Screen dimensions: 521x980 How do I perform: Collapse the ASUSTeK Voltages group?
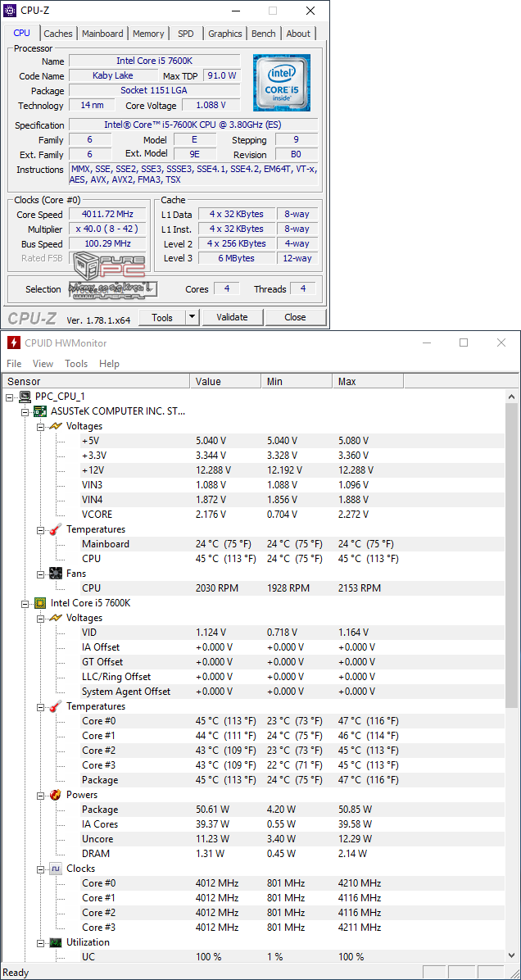(40, 426)
